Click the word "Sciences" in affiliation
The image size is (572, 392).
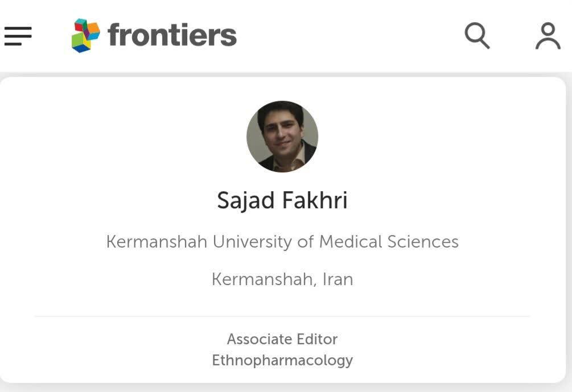click(x=423, y=242)
